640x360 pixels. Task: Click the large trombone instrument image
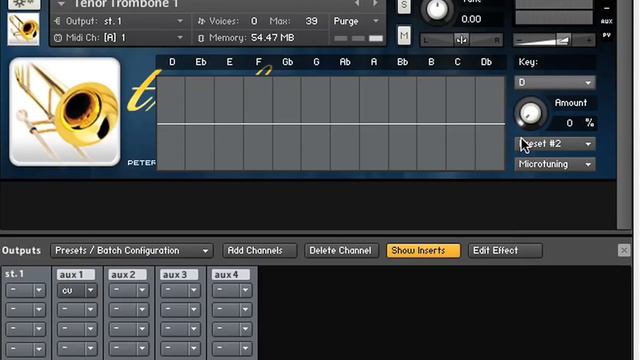65,112
